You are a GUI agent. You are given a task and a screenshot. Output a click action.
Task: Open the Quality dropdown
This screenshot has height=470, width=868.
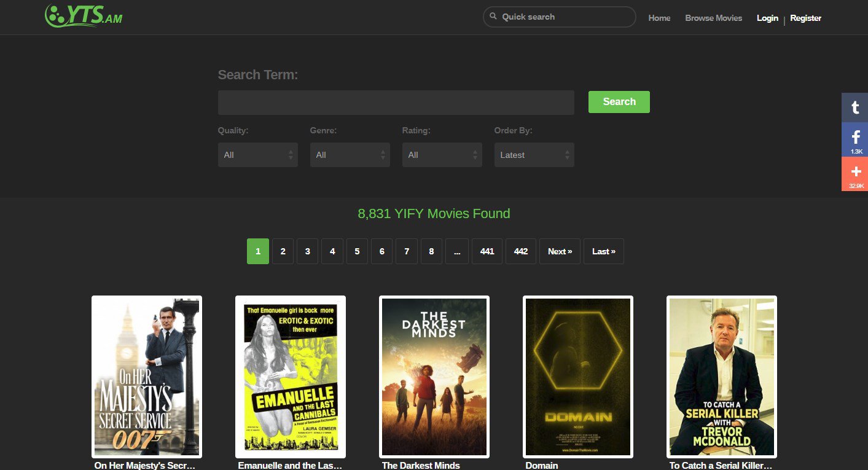(x=257, y=155)
